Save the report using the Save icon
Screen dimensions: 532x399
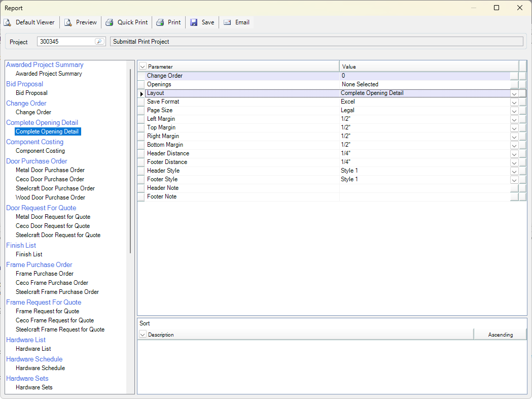[194, 22]
